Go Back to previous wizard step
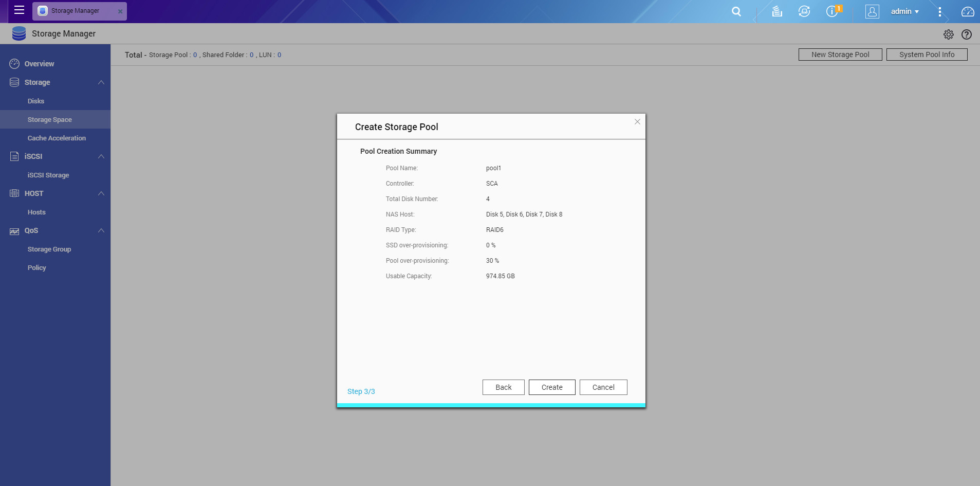980x486 pixels. tap(503, 387)
